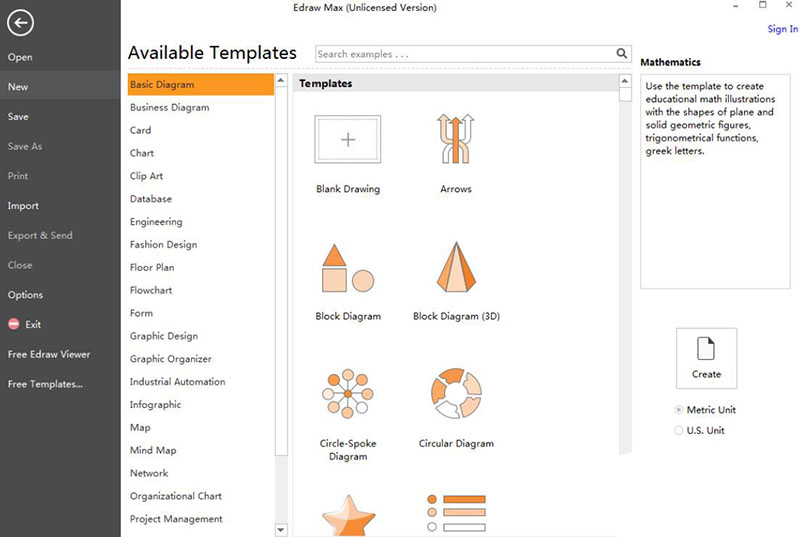Choose the Block Diagram template icon
The width and height of the screenshot is (800, 537).
347,268
